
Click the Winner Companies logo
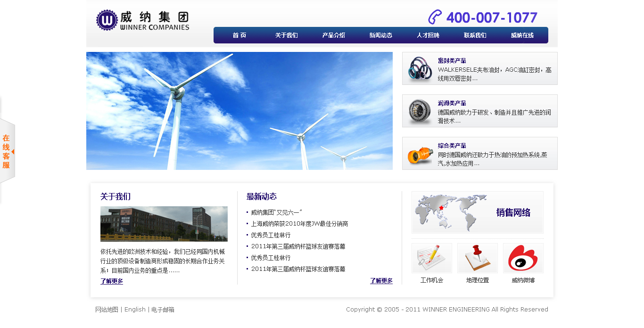click(142, 20)
